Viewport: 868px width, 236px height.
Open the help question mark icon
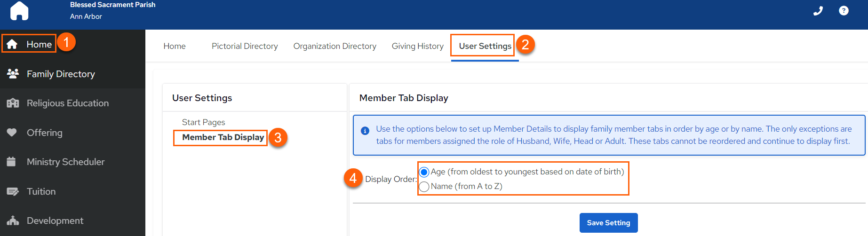[844, 10]
